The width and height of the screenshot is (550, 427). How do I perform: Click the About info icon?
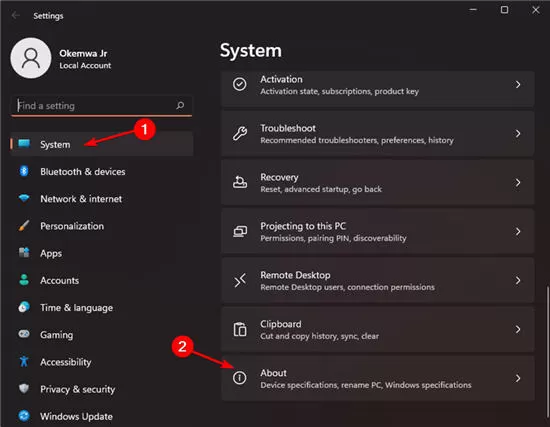point(240,378)
